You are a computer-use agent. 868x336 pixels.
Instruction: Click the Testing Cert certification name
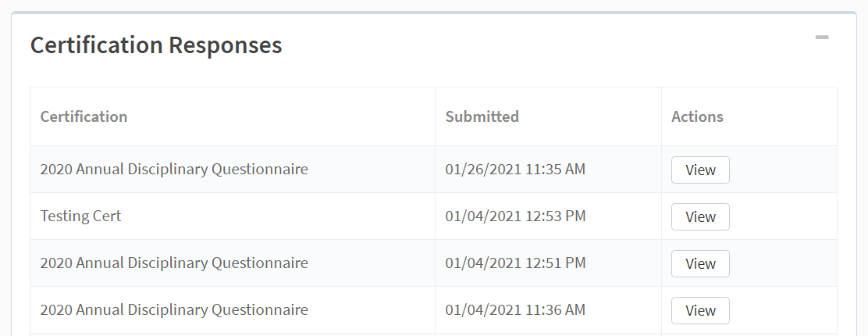(x=81, y=216)
